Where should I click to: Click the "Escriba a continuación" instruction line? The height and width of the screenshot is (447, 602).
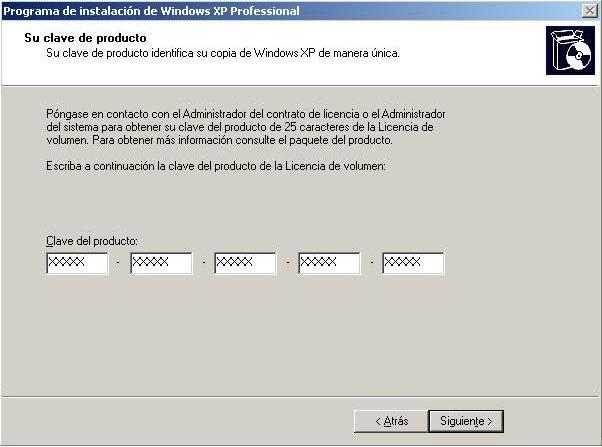[215, 164]
